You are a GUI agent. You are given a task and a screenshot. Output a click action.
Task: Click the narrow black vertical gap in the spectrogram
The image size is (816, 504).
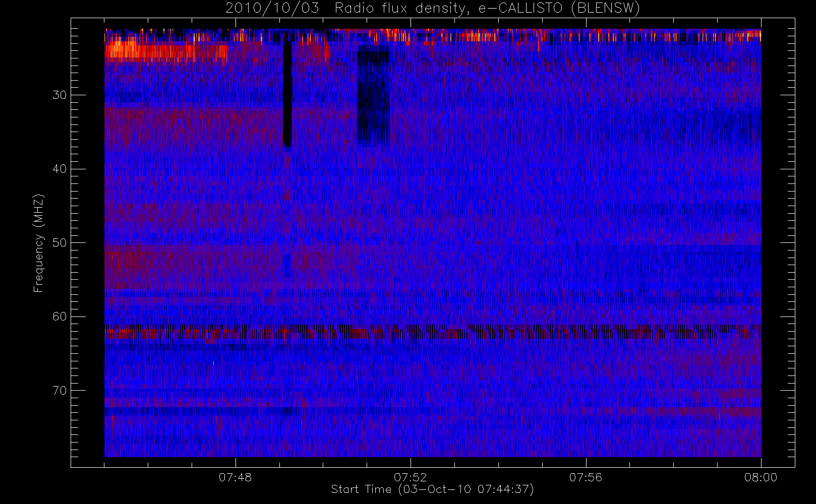[287, 90]
